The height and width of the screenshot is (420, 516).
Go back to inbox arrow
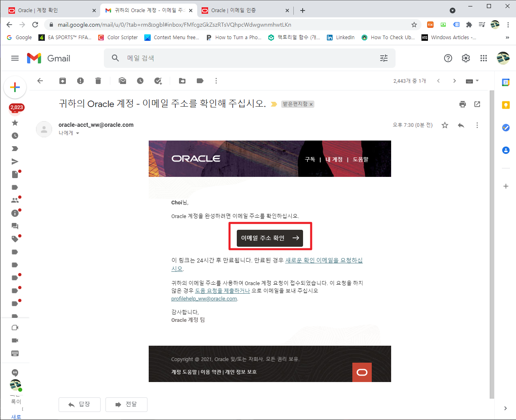point(40,81)
